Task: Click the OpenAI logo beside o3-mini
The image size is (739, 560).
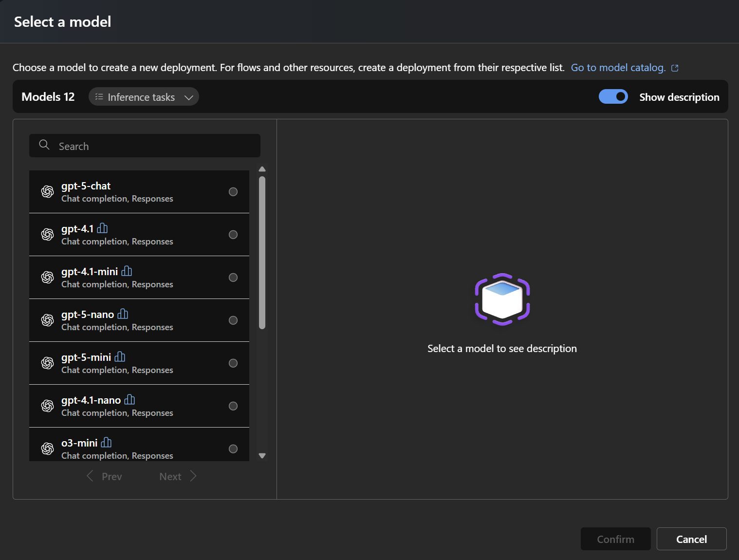Action: pos(47,449)
